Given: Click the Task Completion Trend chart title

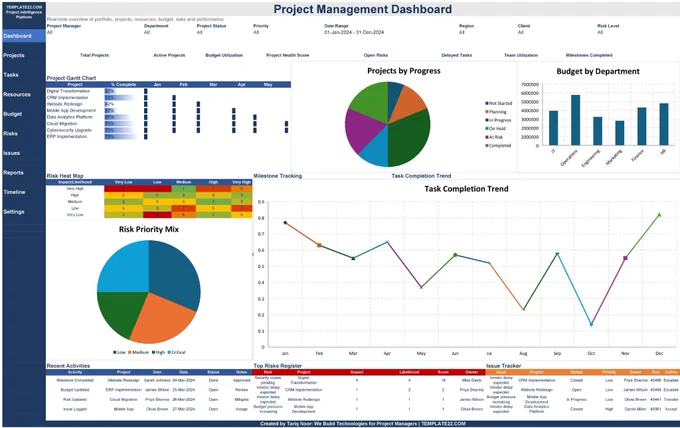Looking at the screenshot, I should [466, 189].
